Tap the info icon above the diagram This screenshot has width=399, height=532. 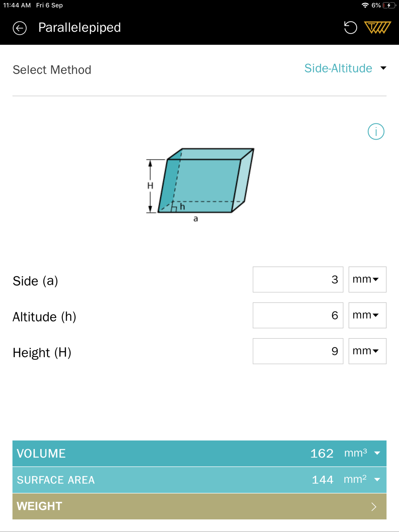tap(376, 131)
